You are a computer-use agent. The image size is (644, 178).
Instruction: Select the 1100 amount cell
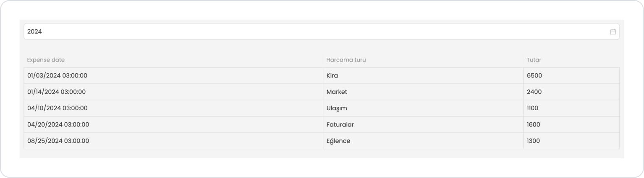(571, 108)
